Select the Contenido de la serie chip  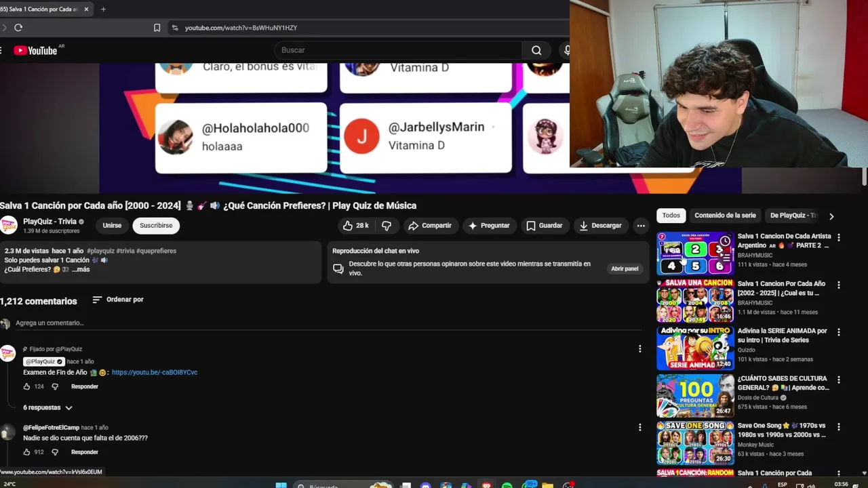(x=725, y=216)
